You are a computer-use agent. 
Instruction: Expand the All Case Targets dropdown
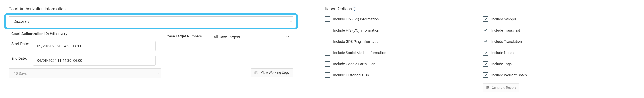pos(251,37)
